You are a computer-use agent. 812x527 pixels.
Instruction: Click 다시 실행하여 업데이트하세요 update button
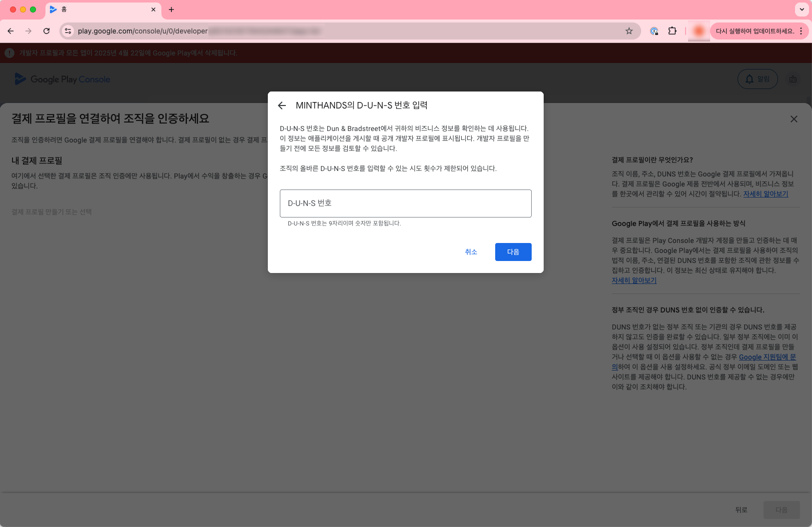755,31
